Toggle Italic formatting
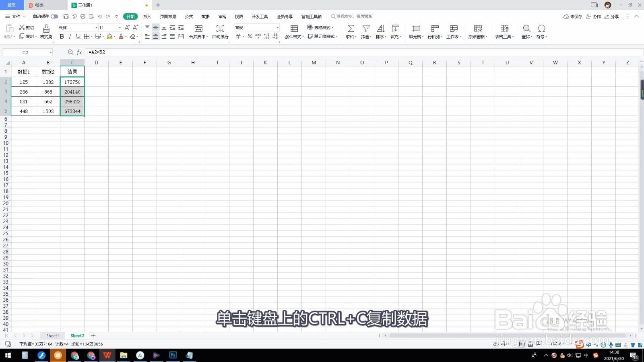644x362 pixels. tap(70, 36)
